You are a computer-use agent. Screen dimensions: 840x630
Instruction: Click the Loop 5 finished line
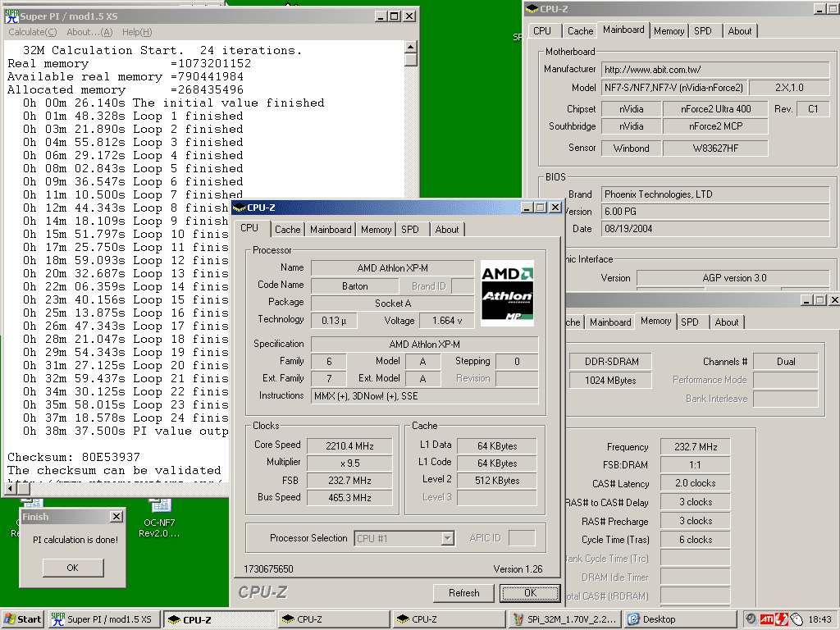[133, 168]
